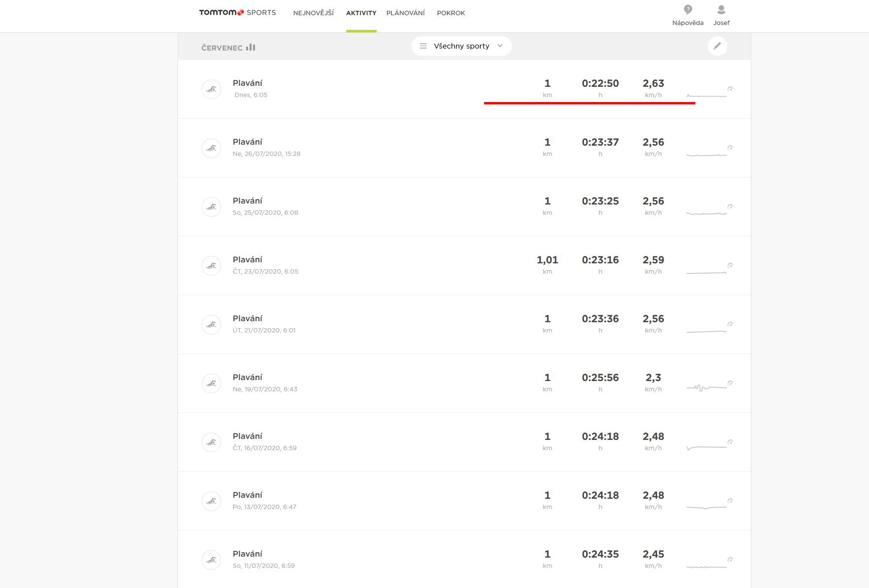
Task: Open Plavání activity from 25/07/2020
Action: pyautogui.click(x=247, y=201)
